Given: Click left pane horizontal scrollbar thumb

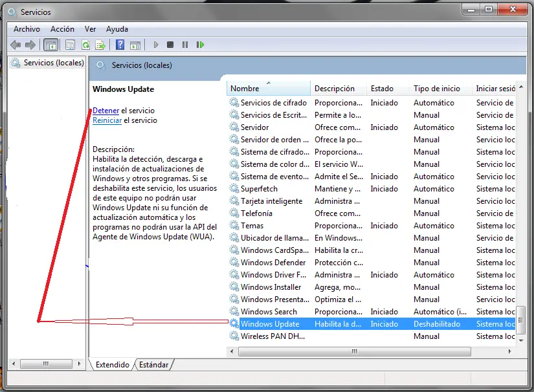Looking at the screenshot, I should pyautogui.click(x=46, y=364).
